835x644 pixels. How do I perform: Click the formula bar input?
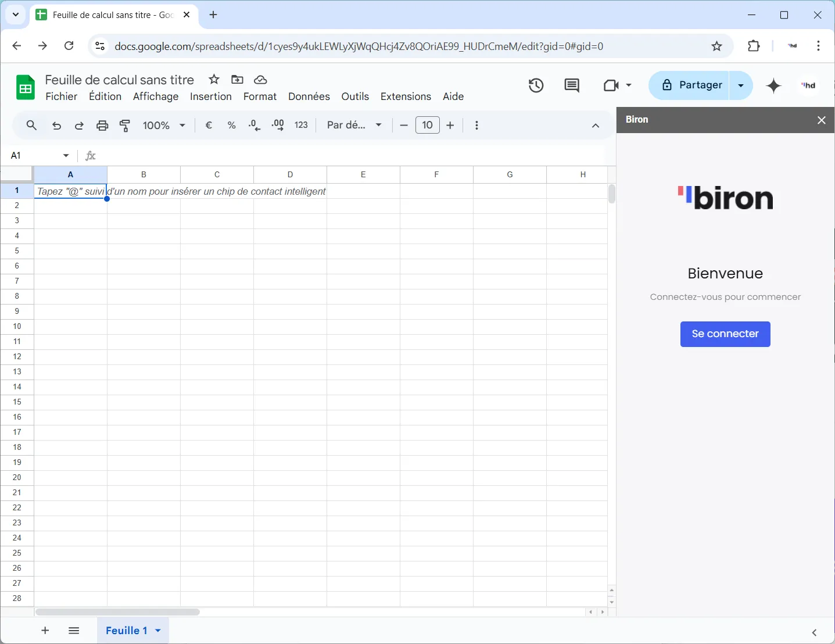(x=352, y=156)
